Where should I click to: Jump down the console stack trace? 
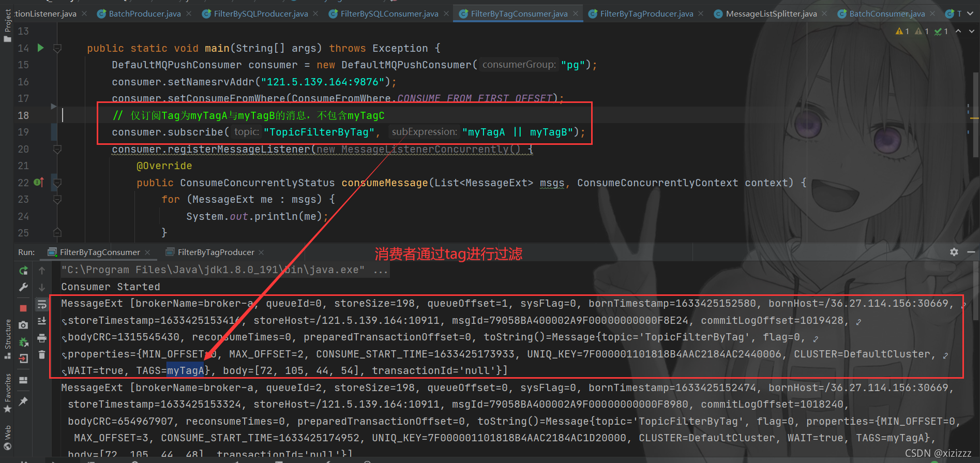pos(42,287)
